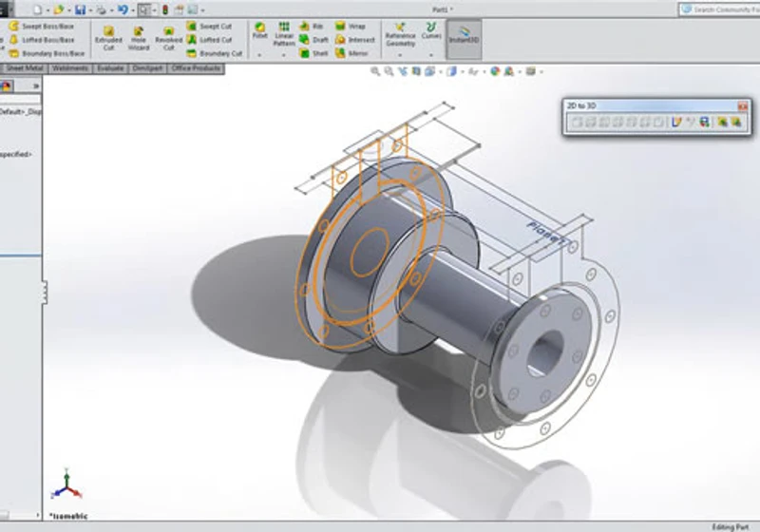This screenshot has width=760, height=532.
Task: Choose the Shell feature
Action: (x=314, y=53)
